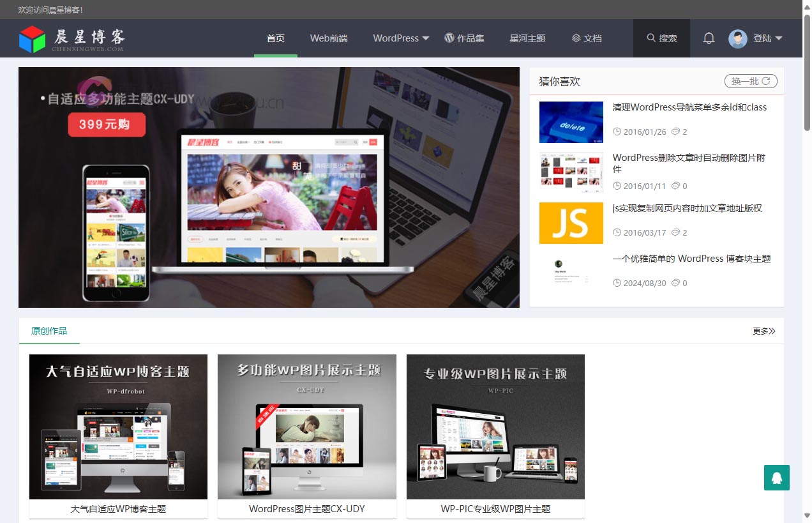Click the colorful cube site logo
The height and width of the screenshot is (523, 812).
(x=33, y=39)
